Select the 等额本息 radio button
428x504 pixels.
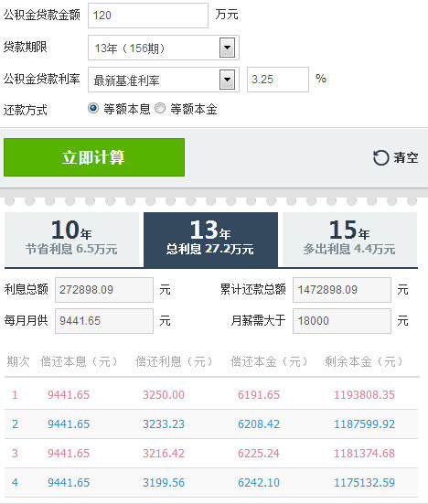click(x=93, y=108)
